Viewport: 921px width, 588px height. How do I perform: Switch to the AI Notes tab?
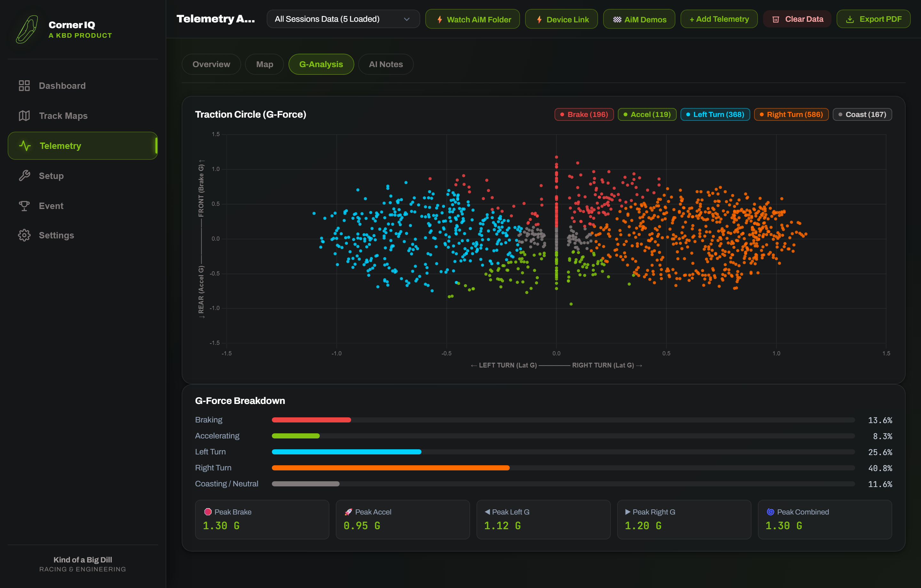(386, 64)
